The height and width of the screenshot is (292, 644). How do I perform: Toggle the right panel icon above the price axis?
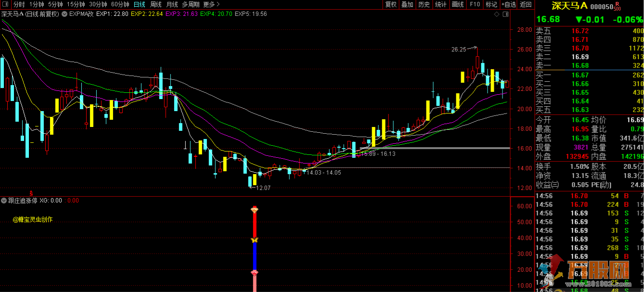click(505, 14)
